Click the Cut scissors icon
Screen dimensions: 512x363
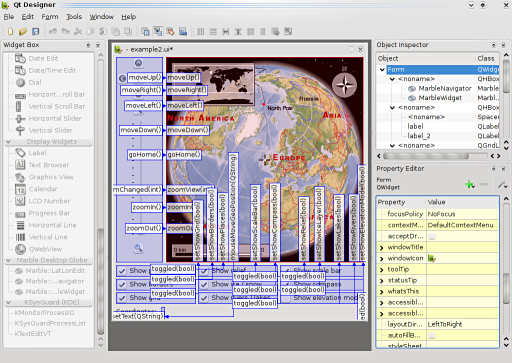[78, 32]
